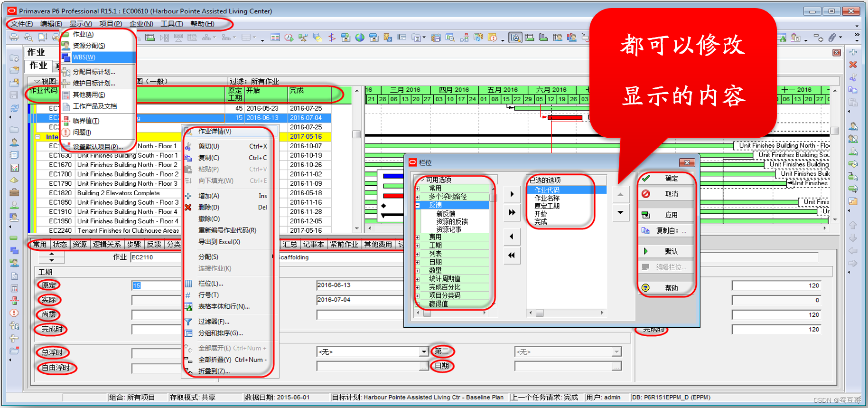Screen dimensions: 868x408
Task: Click the red Delete X icon in the right command bar
Action: pyautogui.click(x=853, y=64)
